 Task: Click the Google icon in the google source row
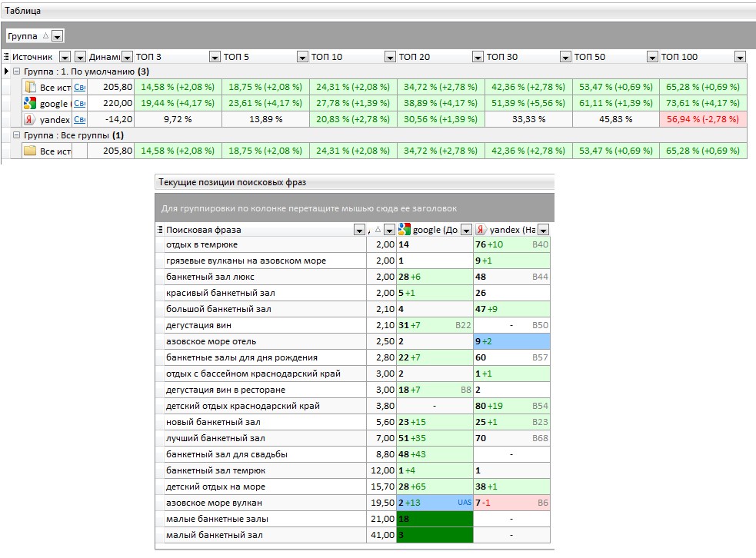click(x=30, y=103)
